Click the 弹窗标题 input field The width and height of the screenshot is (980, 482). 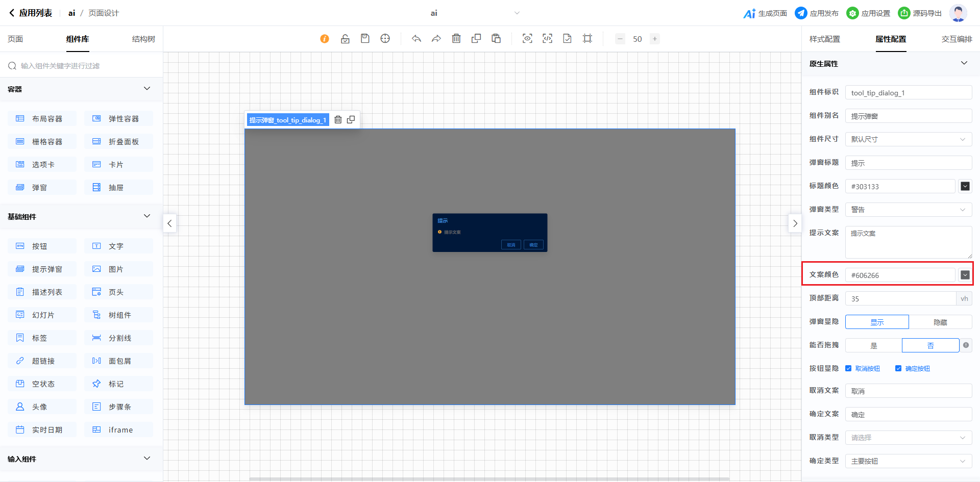[908, 163]
